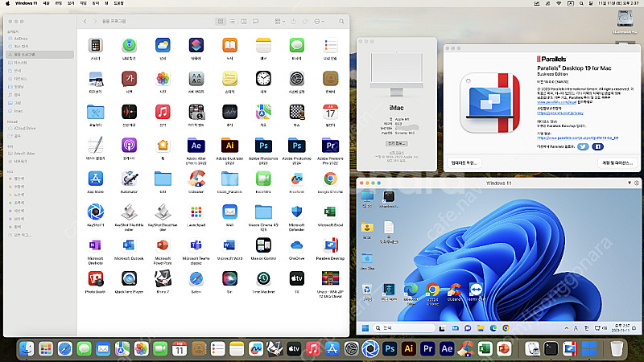Screen dimensions: 644x362
Task: Open the Finder action ellipsis dropdown
Action: (319, 22)
